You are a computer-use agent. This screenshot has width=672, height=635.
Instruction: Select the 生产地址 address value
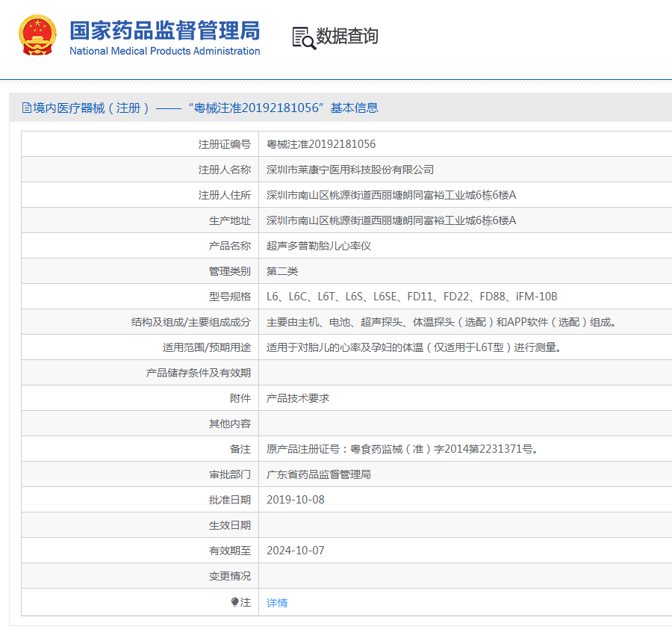click(x=391, y=220)
